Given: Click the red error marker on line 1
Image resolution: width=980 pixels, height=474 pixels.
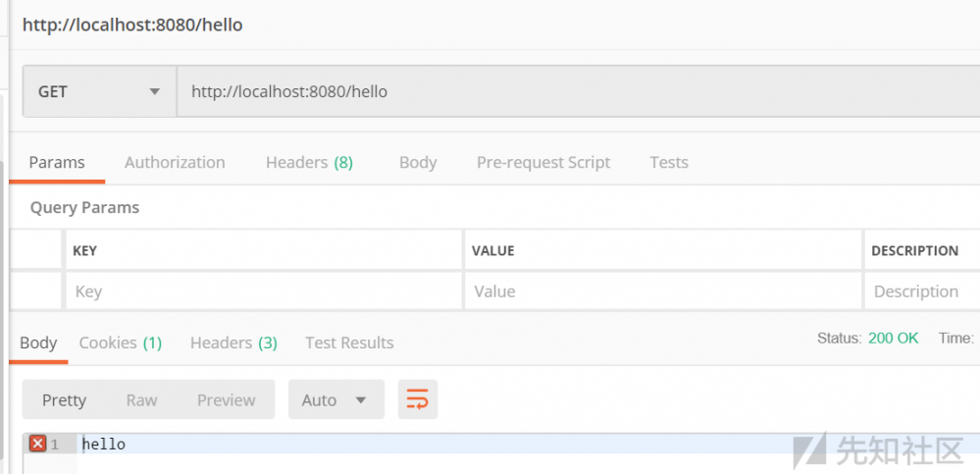Looking at the screenshot, I should coord(37,445).
